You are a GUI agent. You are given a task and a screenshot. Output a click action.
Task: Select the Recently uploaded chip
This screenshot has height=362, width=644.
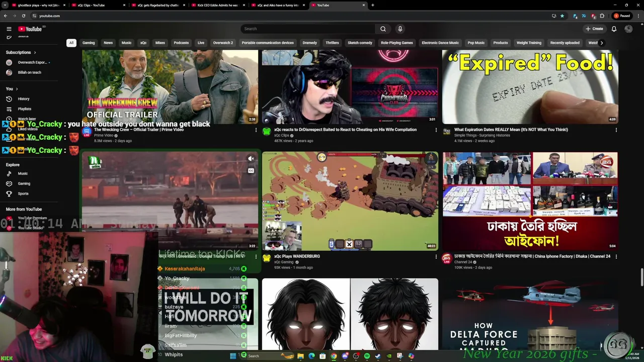click(565, 43)
